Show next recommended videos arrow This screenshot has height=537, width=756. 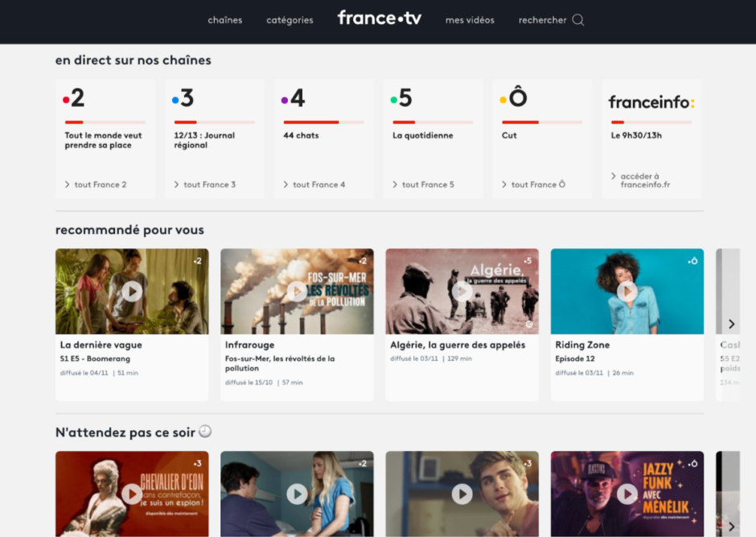click(731, 324)
